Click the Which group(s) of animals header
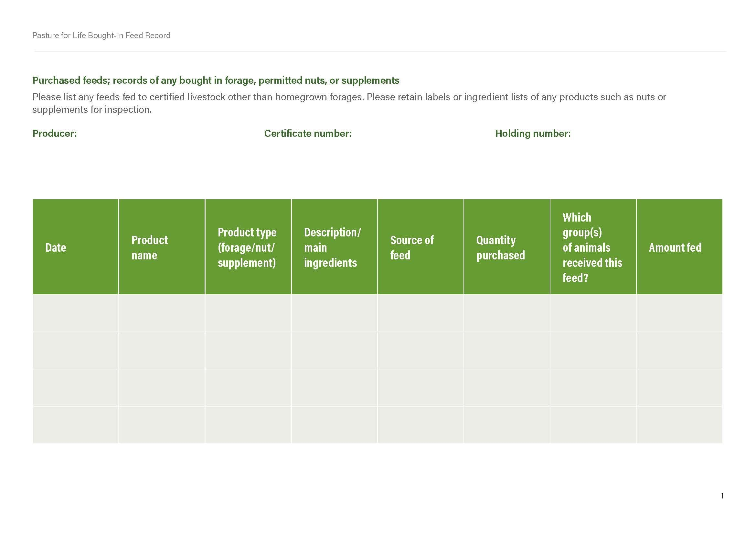This screenshot has height=535, width=756. tap(592, 247)
